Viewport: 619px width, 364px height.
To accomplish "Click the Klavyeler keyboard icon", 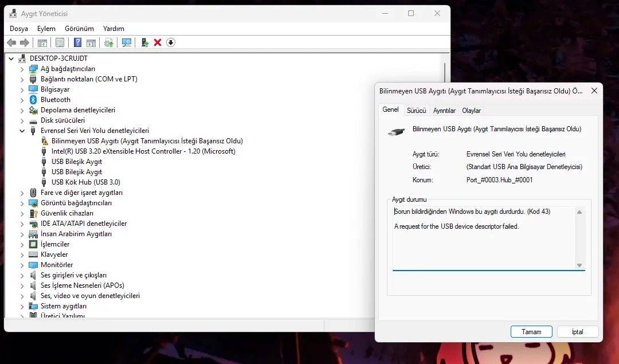I will pos(33,255).
